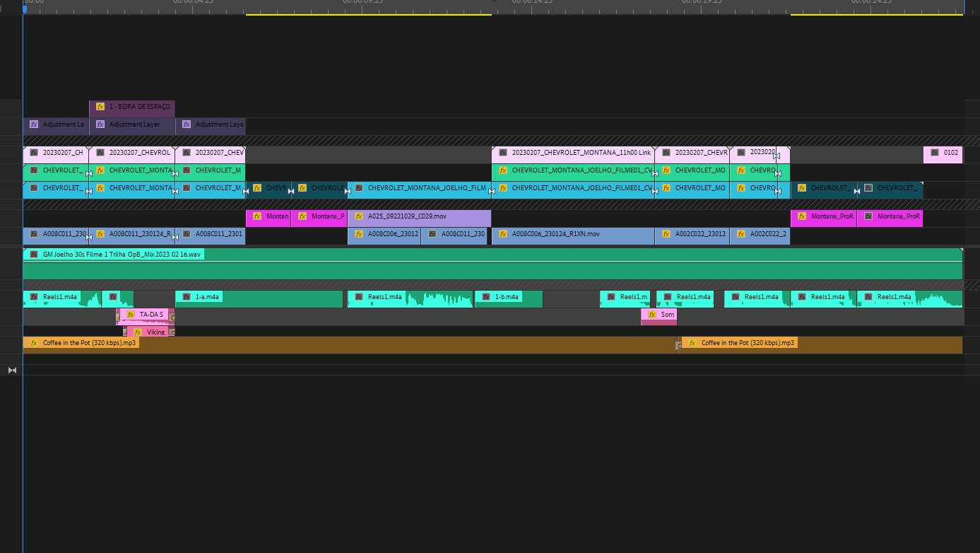This screenshot has height=553, width=980.
Task: Click the fx badge on GM Joelho wav clip
Action: coord(34,255)
